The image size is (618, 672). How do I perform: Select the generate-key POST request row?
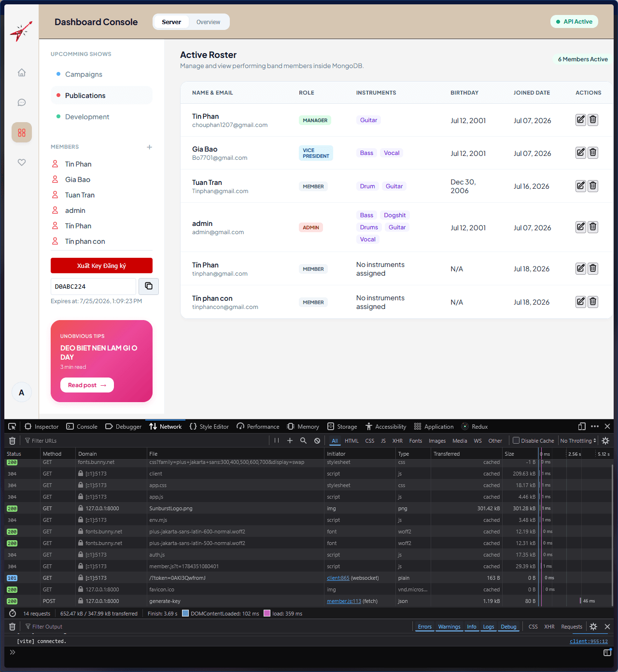click(308, 601)
